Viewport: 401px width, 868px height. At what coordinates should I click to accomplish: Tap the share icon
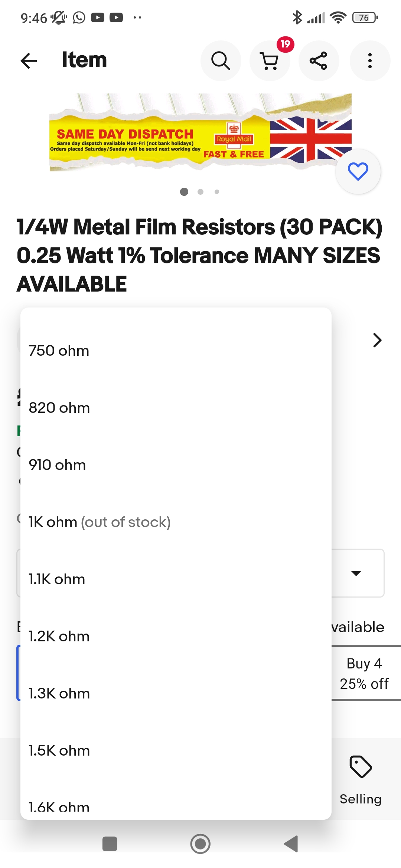[x=319, y=60]
